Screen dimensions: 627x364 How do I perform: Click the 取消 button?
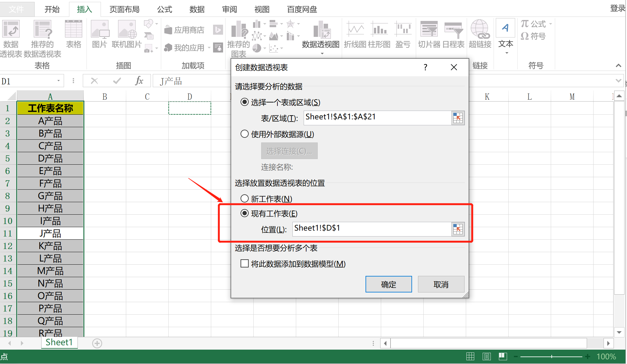[441, 284]
